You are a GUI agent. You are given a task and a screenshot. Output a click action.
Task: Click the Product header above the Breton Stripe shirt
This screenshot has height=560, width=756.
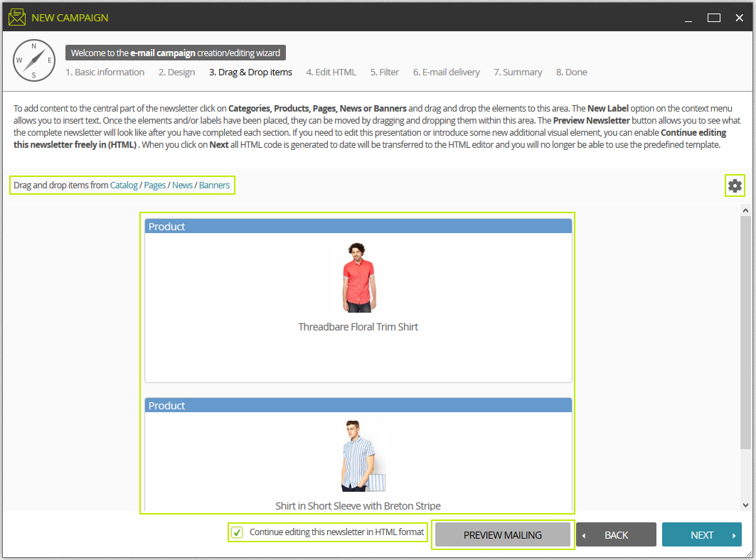click(x=358, y=405)
